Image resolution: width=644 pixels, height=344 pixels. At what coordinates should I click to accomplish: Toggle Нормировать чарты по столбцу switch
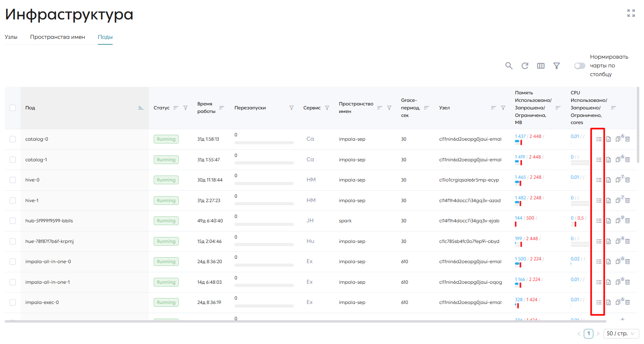579,66
